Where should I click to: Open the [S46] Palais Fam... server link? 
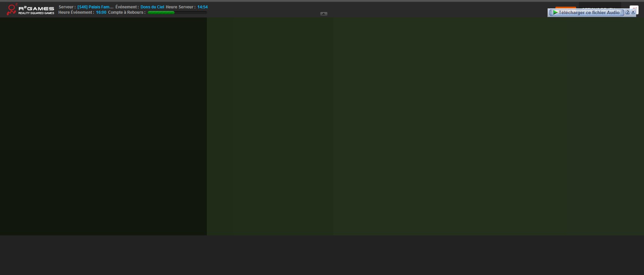tap(95, 7)
